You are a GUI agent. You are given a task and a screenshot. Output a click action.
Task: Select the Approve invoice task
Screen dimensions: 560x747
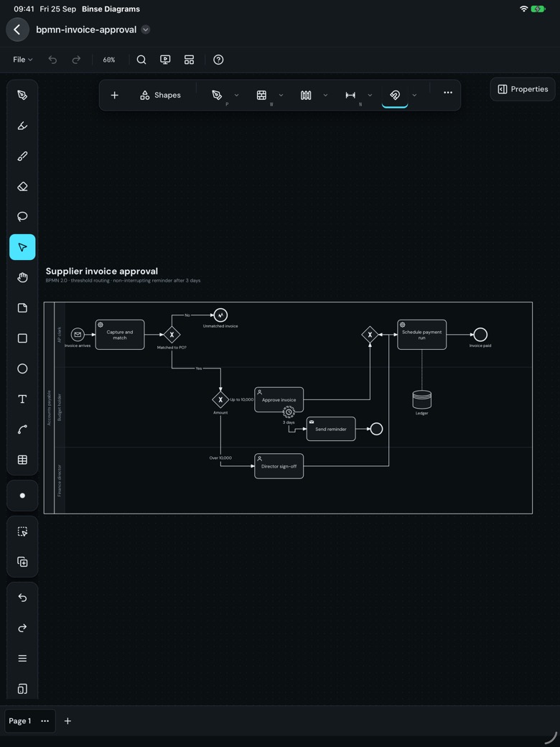[279, 399]
